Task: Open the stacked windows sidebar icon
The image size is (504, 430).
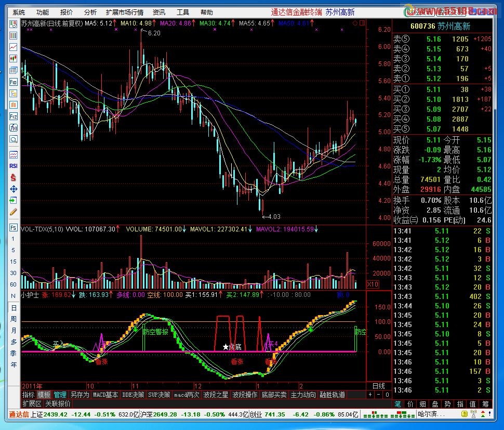Action: [13, 70]
